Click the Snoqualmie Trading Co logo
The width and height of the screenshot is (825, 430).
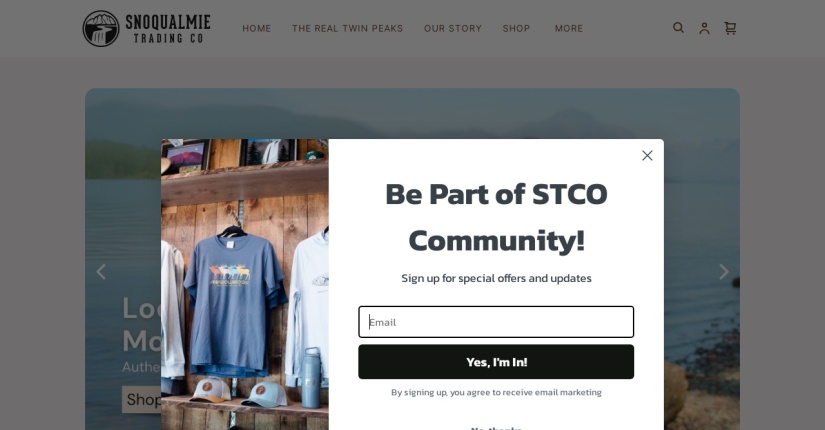point(146,28)
